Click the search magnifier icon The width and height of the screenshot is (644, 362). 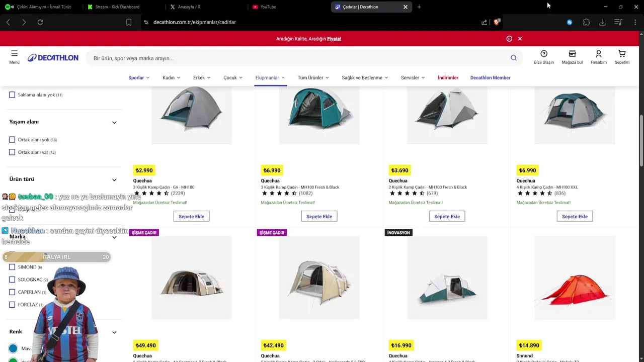click(513, 58)
